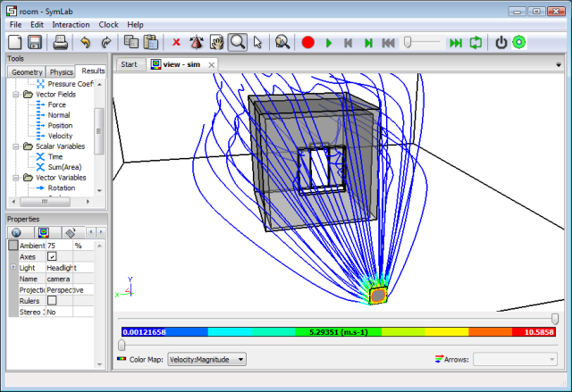Screen dimensions: 572x392
Task: Click the color map properties tab icon
Action: click(x=44, y=232)
